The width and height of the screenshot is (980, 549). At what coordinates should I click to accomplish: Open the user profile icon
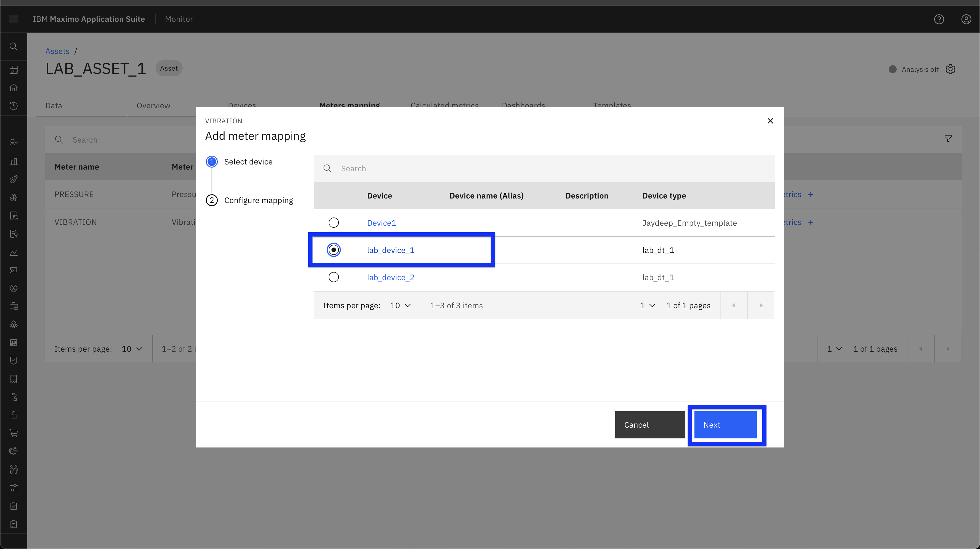click(x=966, y=19)
